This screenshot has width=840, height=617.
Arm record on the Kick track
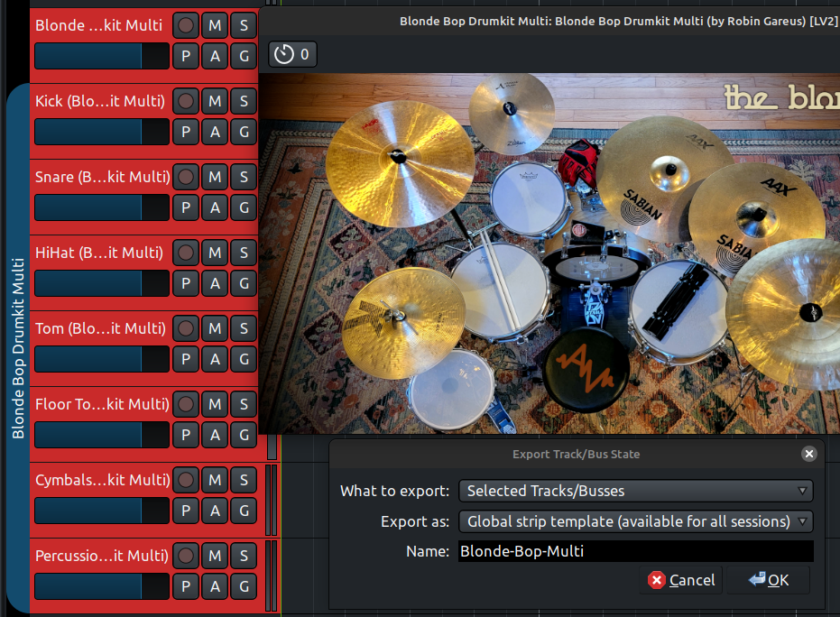[186, 101]
